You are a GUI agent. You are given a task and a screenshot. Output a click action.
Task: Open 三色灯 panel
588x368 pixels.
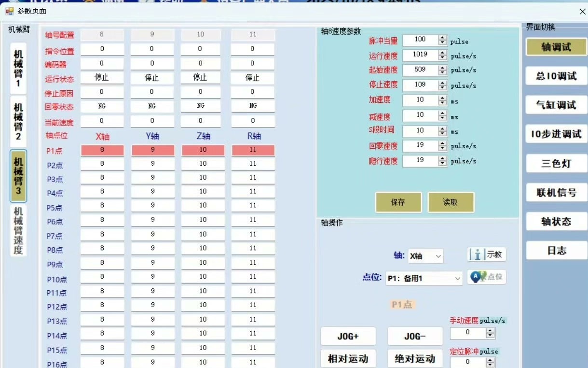click(x=556, y=163)
